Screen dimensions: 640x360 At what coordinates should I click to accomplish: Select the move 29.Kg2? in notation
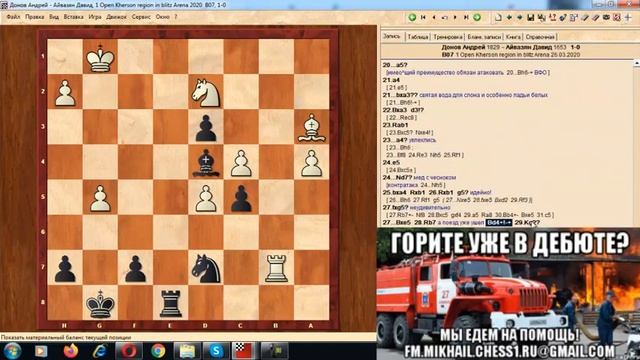coord(527,222)
